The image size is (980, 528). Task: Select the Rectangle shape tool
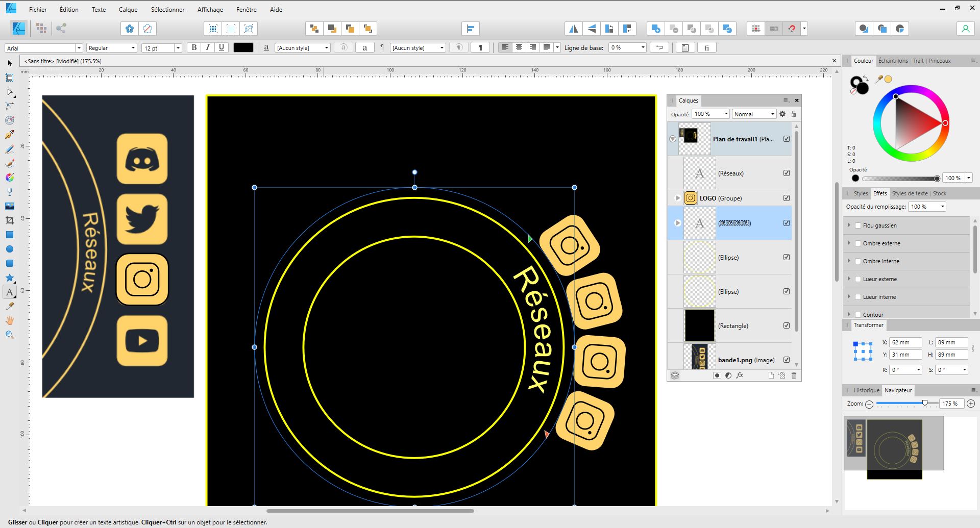click(x=10, y=235)
